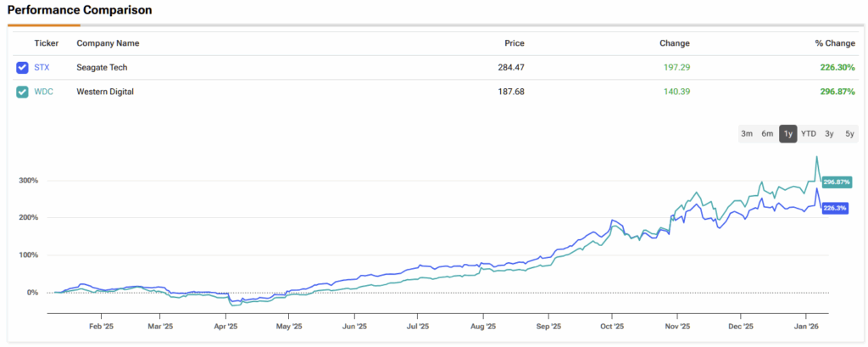
Task: Show YTD performance on chart
Action: (x=809, y=134)
